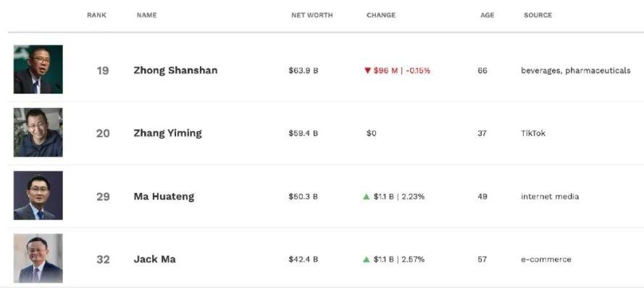
Task: Open Zhang Yiming profile link
Action: tap(167, 133)
